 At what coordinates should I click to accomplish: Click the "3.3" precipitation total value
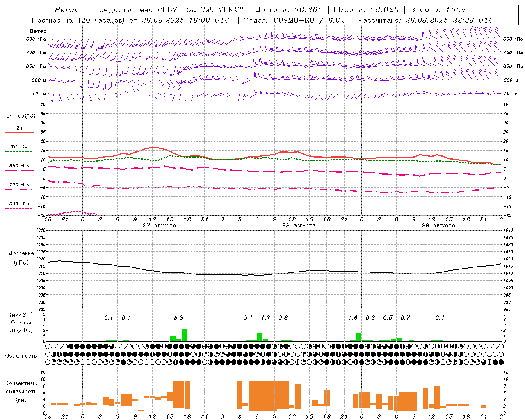pos(178,317)
